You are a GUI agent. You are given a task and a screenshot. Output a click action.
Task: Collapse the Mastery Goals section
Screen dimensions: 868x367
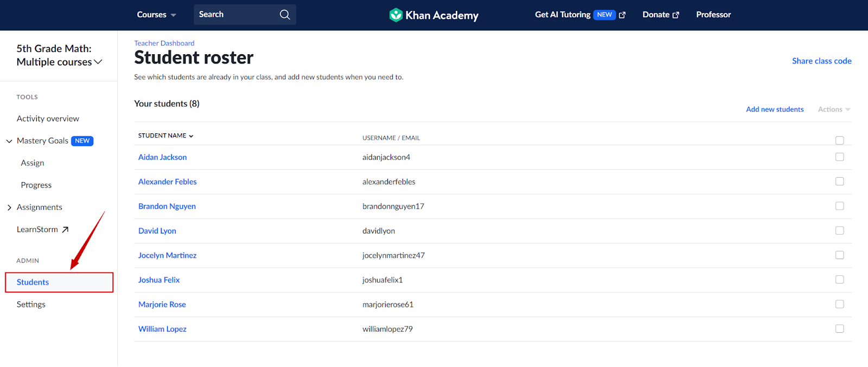tap(9, 140)
